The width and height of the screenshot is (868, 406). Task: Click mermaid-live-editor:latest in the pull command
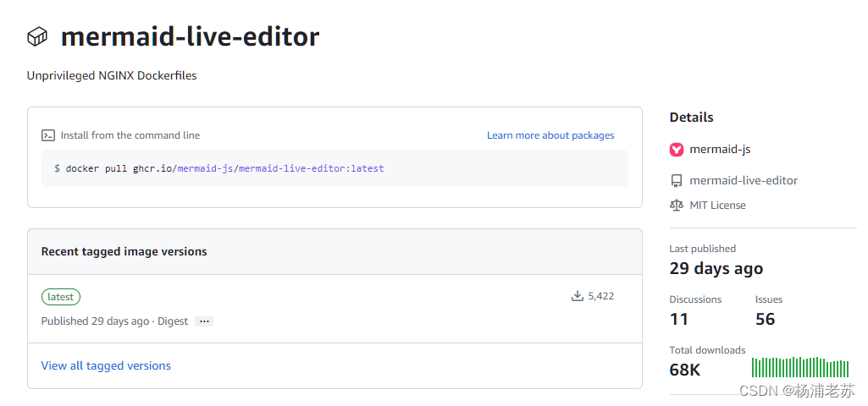pos(311,168)
